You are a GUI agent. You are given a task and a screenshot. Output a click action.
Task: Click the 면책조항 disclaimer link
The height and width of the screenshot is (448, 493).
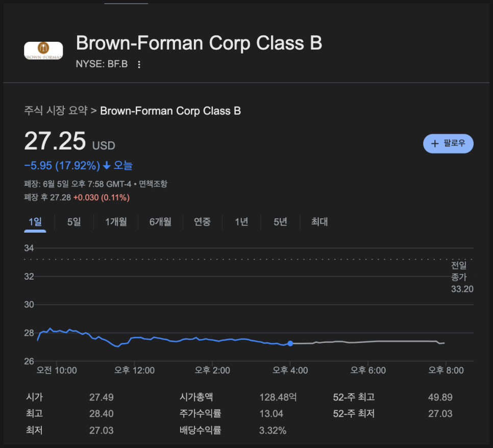153,184
